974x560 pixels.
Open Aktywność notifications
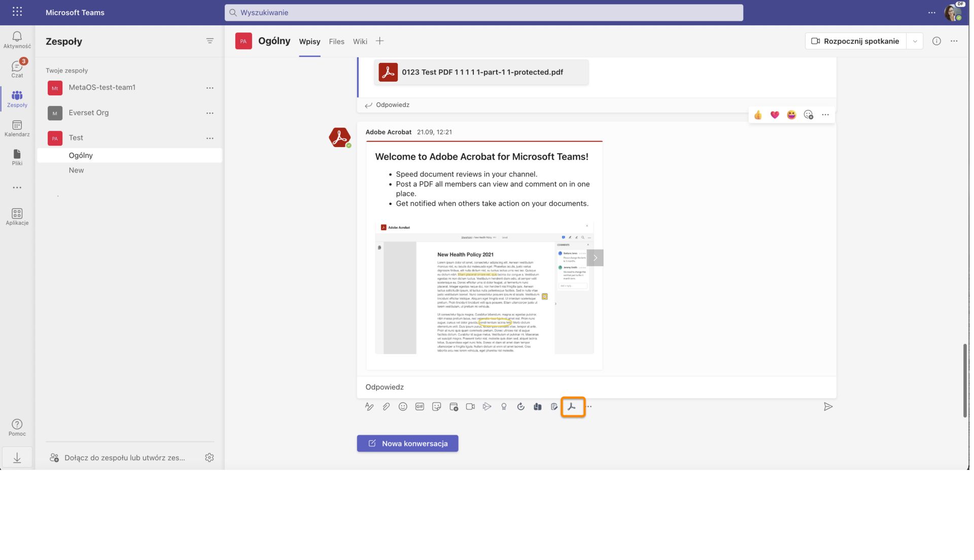tap(17, 40)
